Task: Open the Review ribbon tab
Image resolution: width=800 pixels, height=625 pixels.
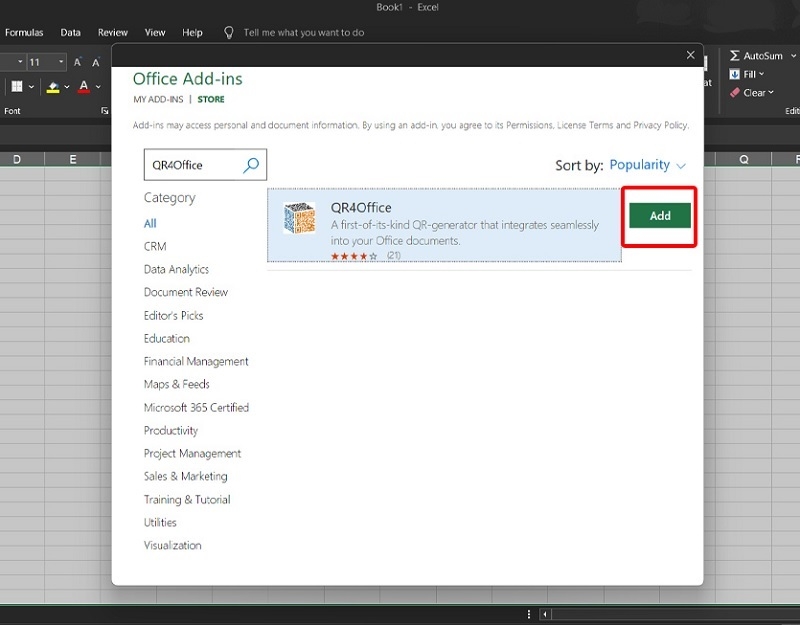Action: [x=113, y=32]
